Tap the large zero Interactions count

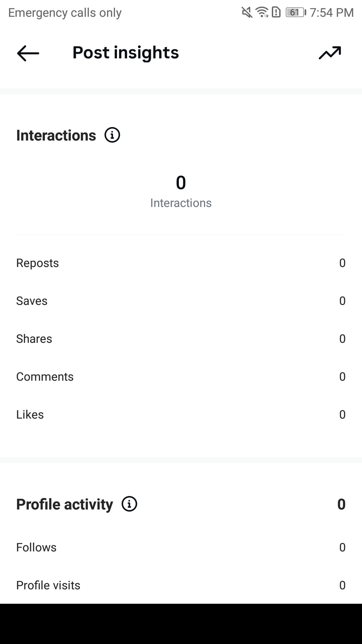pos(181,183)
